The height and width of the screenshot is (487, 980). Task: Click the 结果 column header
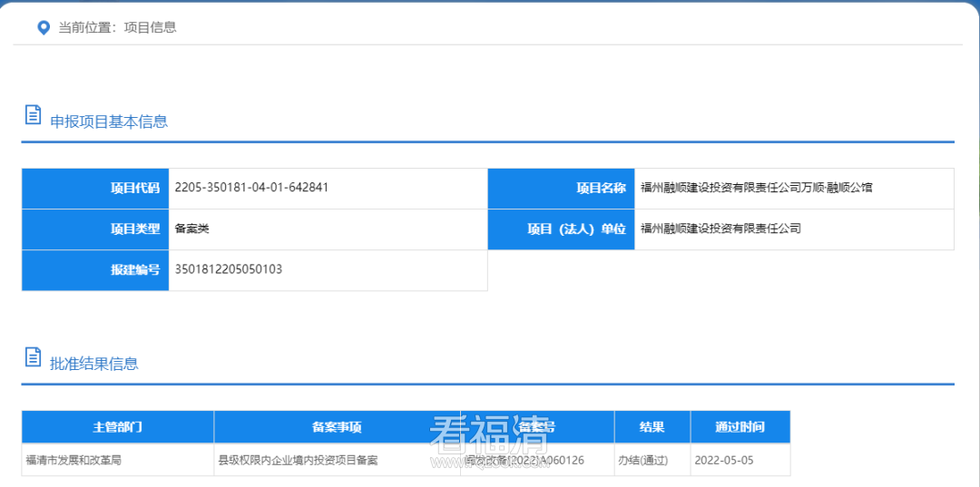point(652,427)
